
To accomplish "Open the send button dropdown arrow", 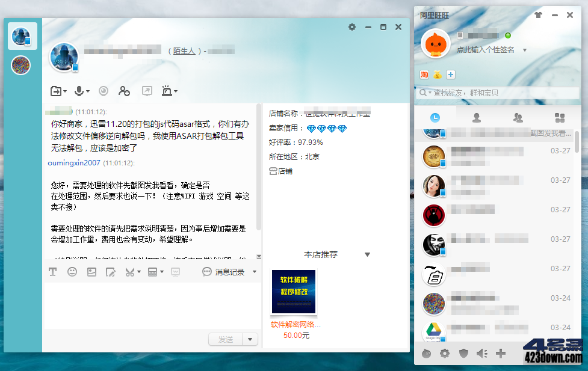I will pos(250,339).
